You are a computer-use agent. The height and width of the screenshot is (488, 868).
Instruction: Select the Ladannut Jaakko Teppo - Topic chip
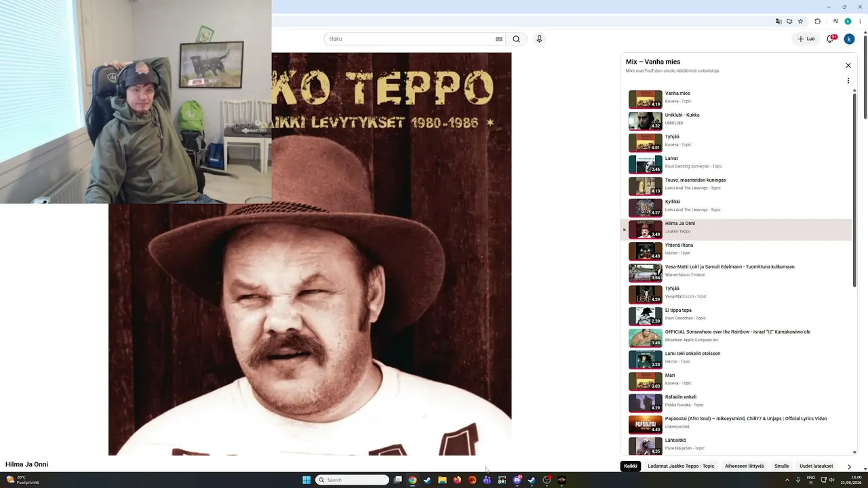(x=681, y=466)
